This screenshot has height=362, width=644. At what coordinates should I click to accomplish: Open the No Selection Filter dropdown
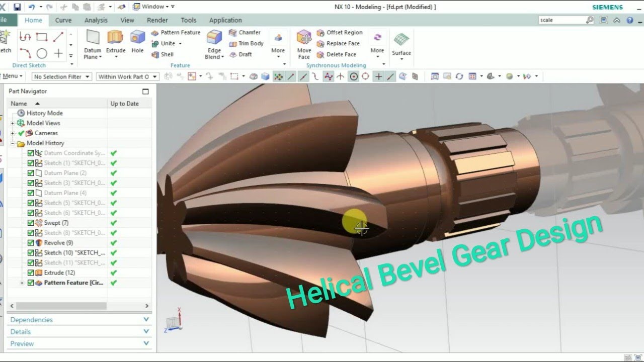click(62, 76)
